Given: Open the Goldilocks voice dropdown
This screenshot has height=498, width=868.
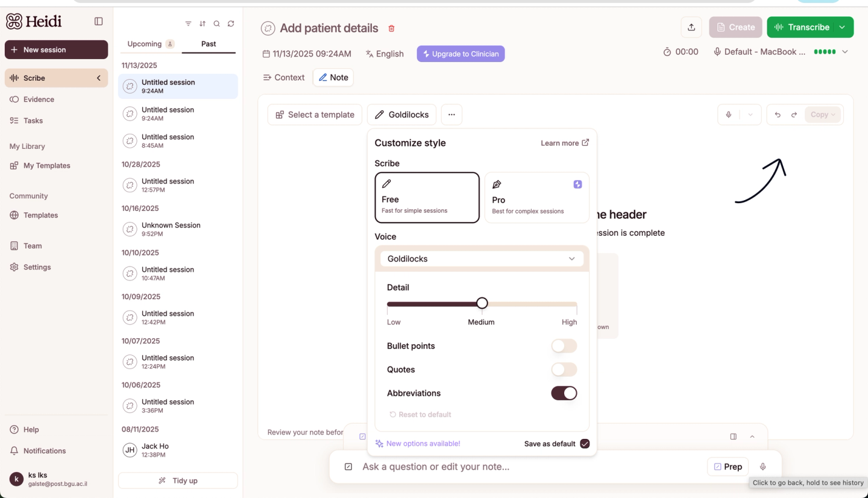Looking at the screenshot, I should pos(482,259).
